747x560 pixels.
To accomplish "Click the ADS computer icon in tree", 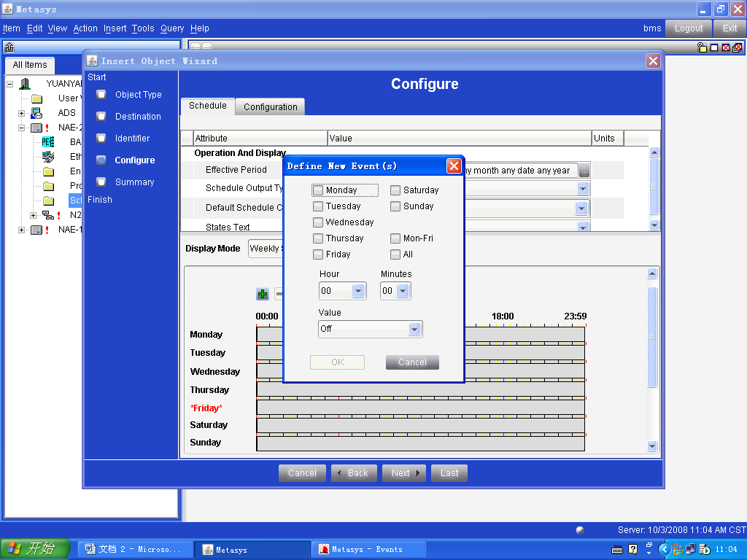I will coord(36,113).
